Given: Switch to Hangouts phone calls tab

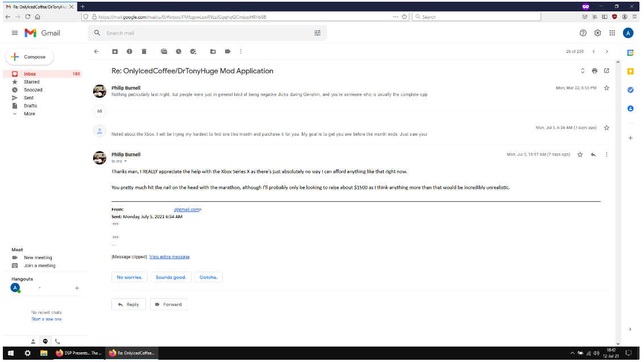Looking at the screenshot, I should [x=57, y=342].
